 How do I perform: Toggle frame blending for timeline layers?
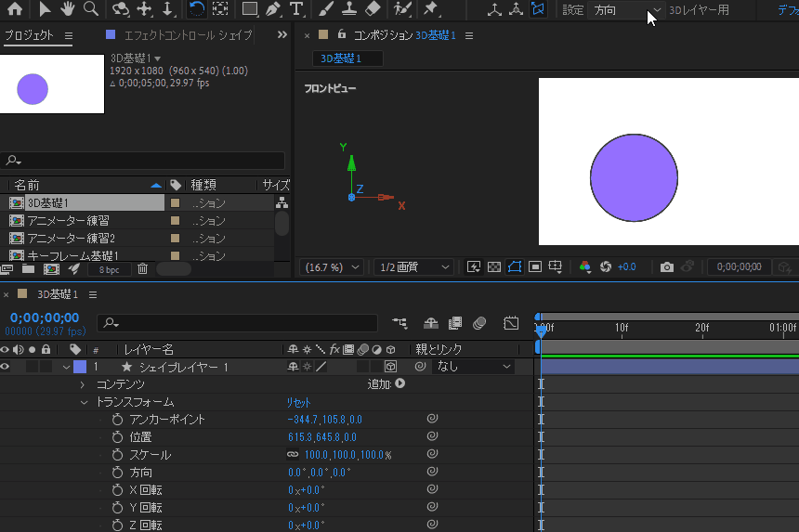(x=455, y=323)
